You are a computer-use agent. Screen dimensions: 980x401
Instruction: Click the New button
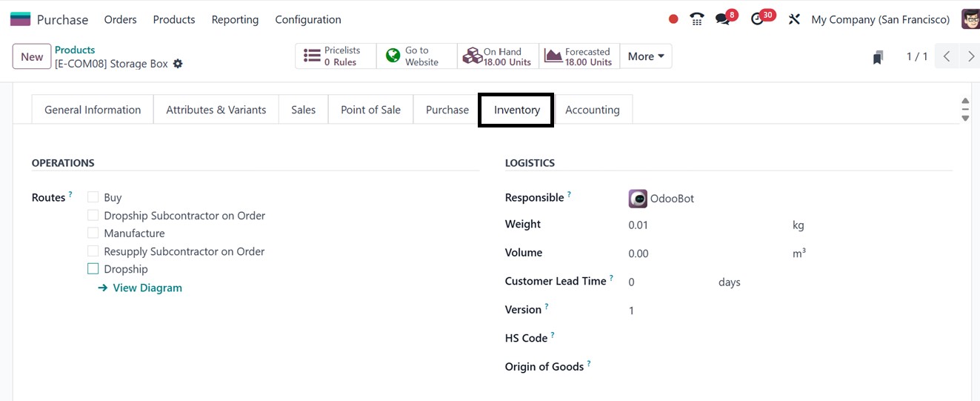32,56
